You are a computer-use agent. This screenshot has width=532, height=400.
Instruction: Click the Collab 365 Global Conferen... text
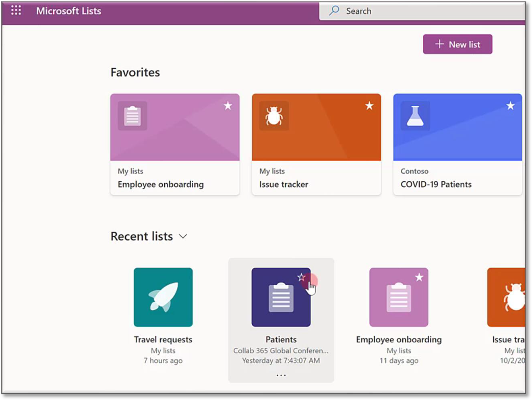click(281, 350)
